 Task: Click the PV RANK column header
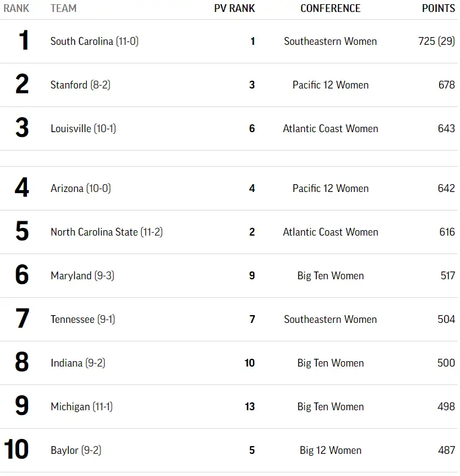tap(234, 8)
